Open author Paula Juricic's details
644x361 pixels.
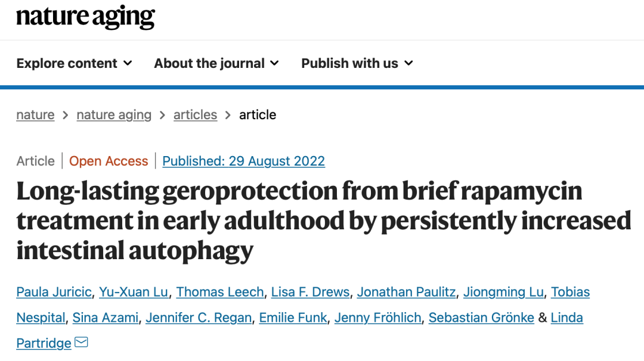tap(54, 292)
